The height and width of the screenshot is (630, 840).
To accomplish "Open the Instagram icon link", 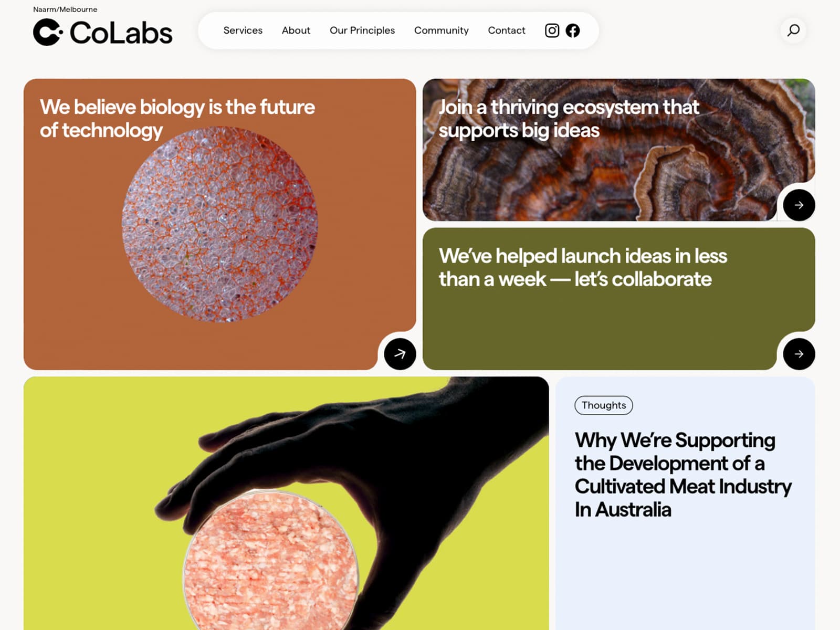I will (x=552, y=30).
